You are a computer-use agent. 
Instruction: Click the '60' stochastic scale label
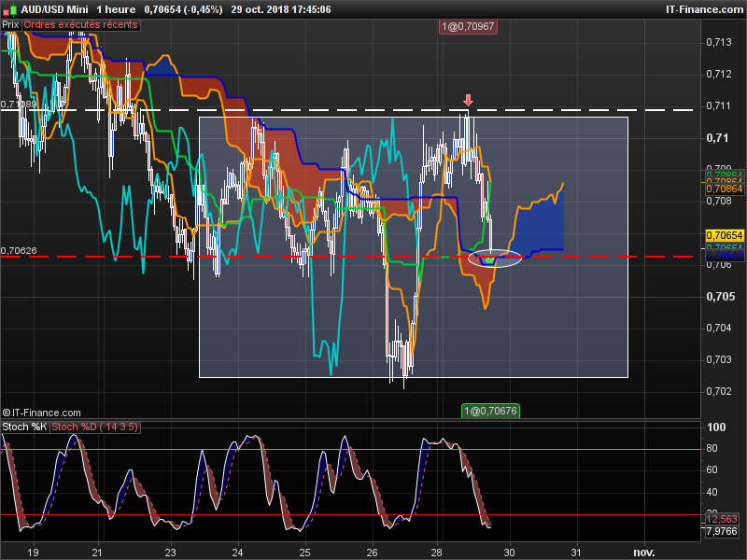tap(712, 470)
